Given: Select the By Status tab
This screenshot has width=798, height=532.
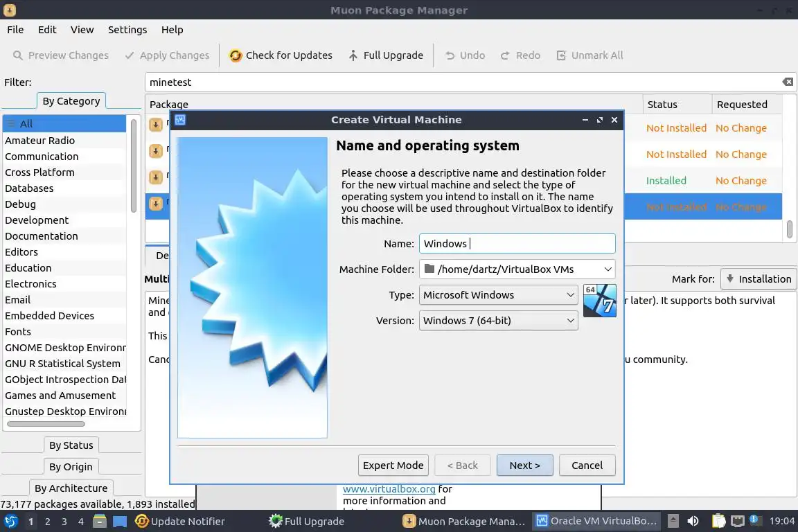Looking at the screenshot, I should [71, 445].
